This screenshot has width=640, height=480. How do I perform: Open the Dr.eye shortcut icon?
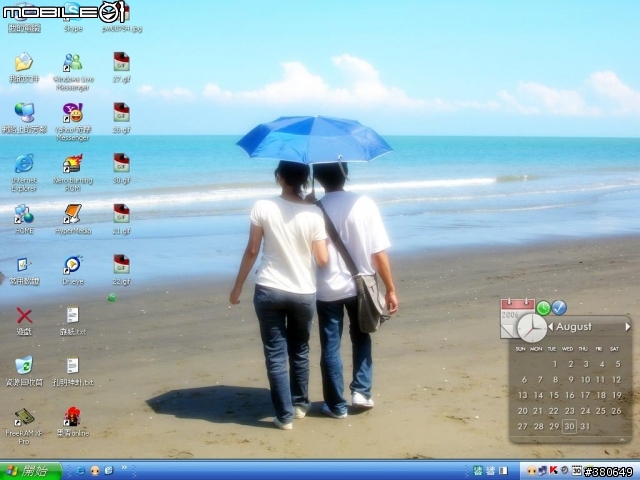click(x=73, y=264)
